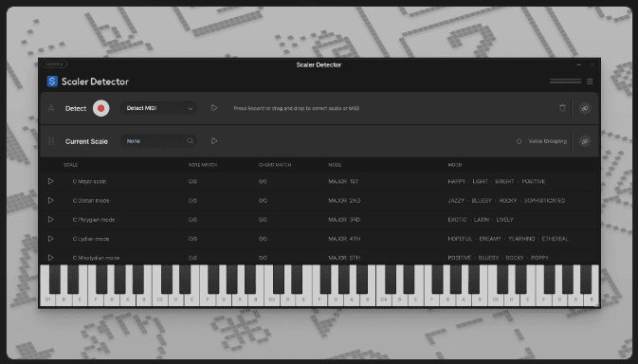Viewport: 638px width, 364px height.
Task: Sort by the MOOD column header
Action: (455, 165)
